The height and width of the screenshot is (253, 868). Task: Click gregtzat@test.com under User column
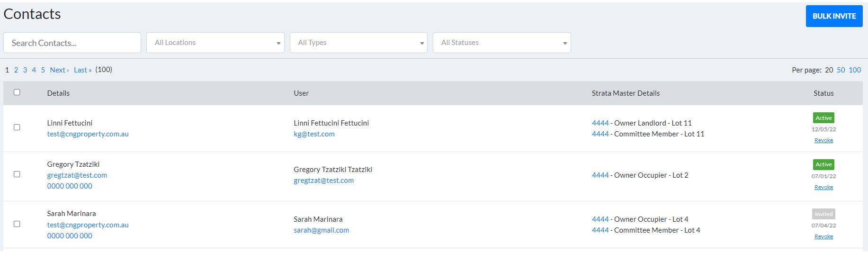click(x=323, y=181)
